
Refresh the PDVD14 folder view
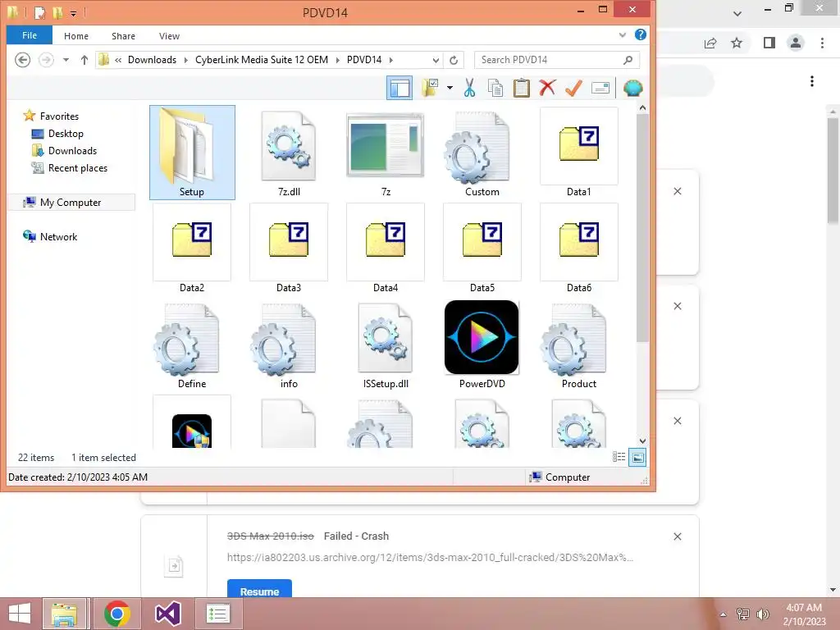[x=454, y=60]
